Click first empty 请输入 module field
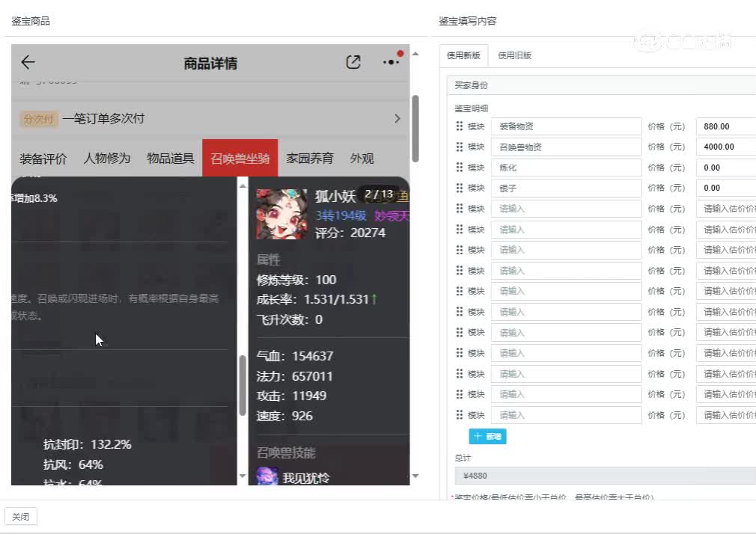Screen dimensions: 756x534 click(567, 209)
